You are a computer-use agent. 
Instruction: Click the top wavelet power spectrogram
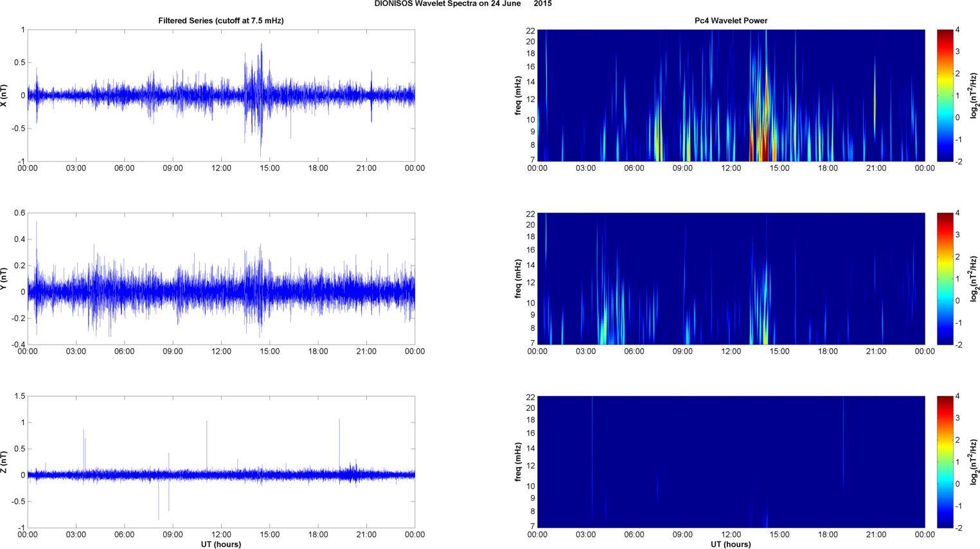coord(731,95)
